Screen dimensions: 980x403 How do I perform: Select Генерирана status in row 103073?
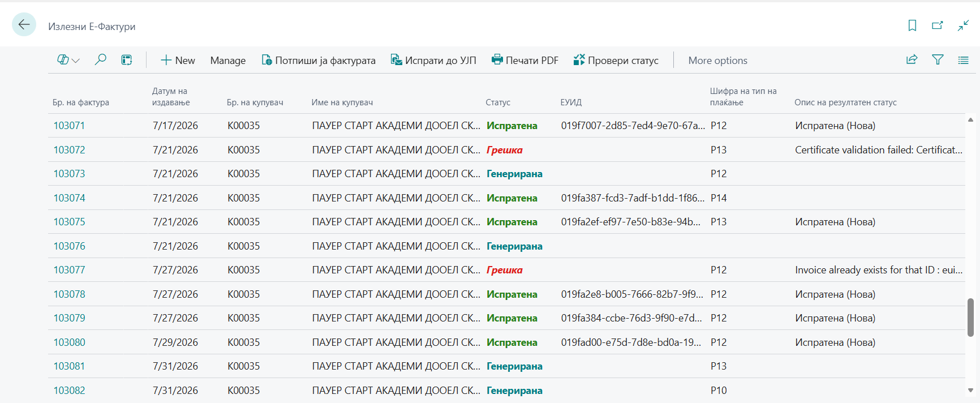tap(514, 174)
